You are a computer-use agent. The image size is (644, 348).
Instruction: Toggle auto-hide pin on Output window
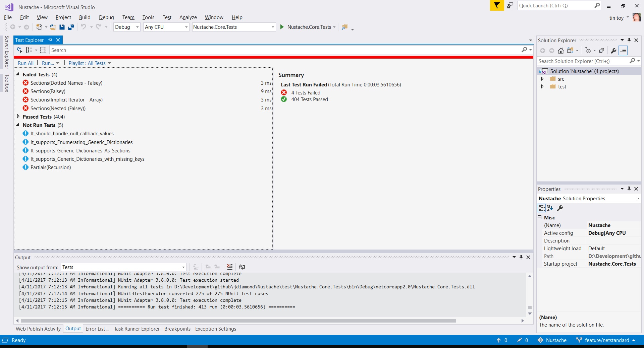click(x=521, y=257)
